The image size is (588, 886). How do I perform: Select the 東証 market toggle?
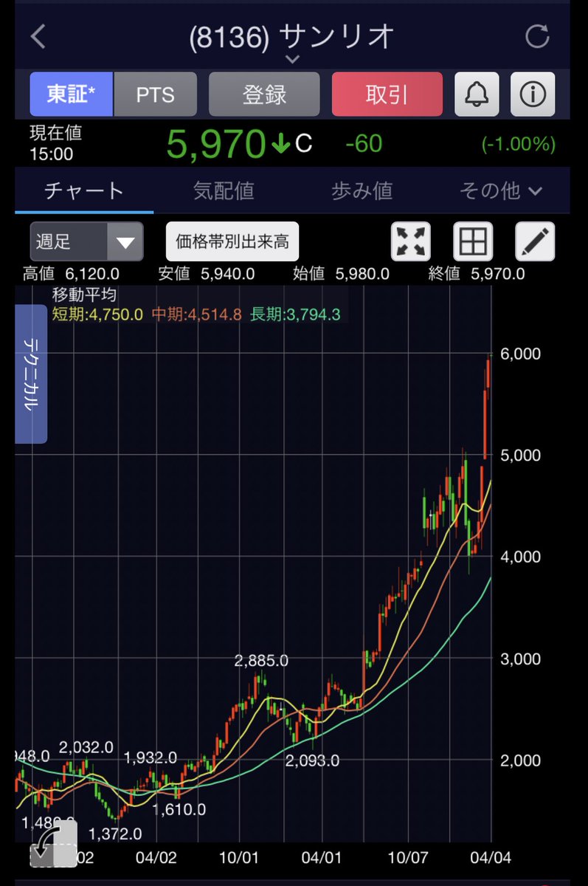[x=72, y=94]
